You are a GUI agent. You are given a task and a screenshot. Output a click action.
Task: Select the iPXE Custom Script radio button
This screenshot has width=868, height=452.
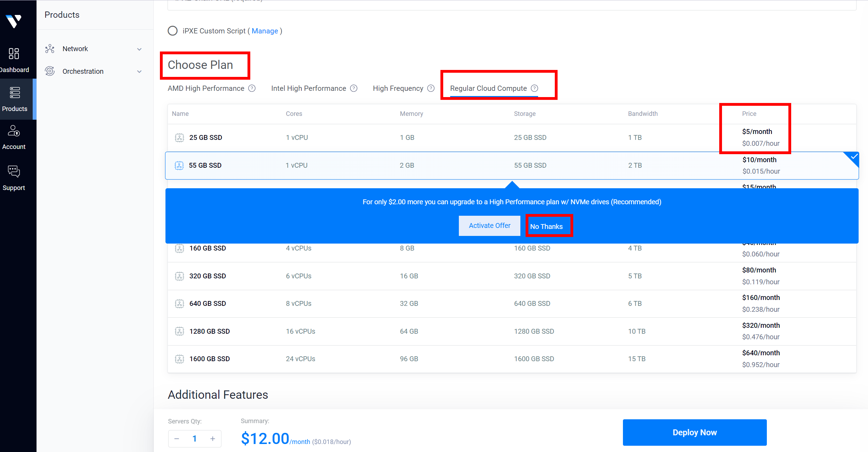pyautogui.click(x=173, y=31)
